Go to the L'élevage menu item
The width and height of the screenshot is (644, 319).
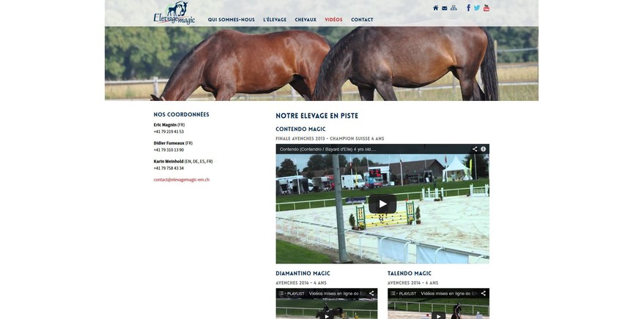coord(275,20)
